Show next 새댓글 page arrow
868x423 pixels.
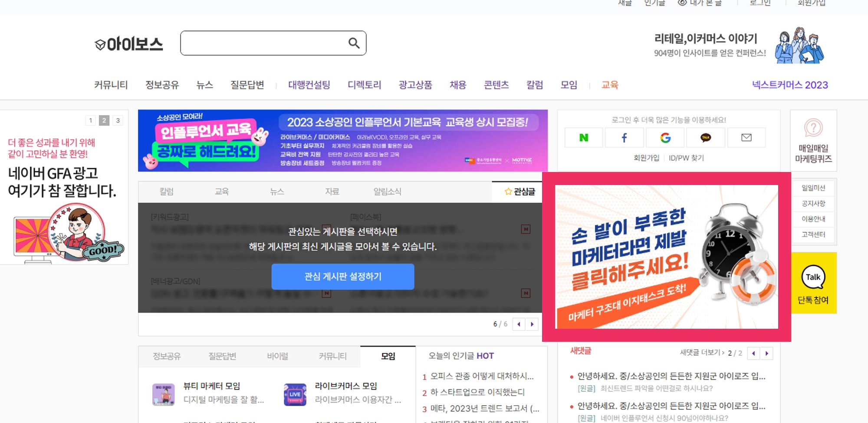click(x=767, y=354)
